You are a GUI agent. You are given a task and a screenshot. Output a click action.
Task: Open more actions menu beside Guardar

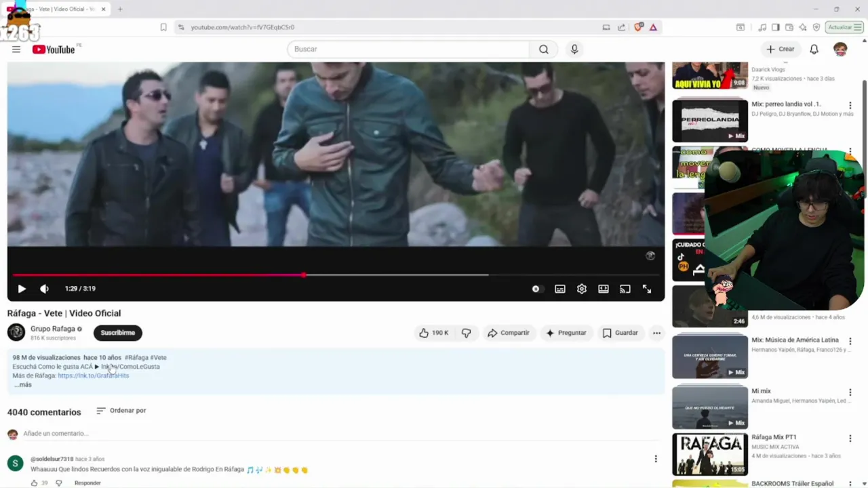point(656,333)
